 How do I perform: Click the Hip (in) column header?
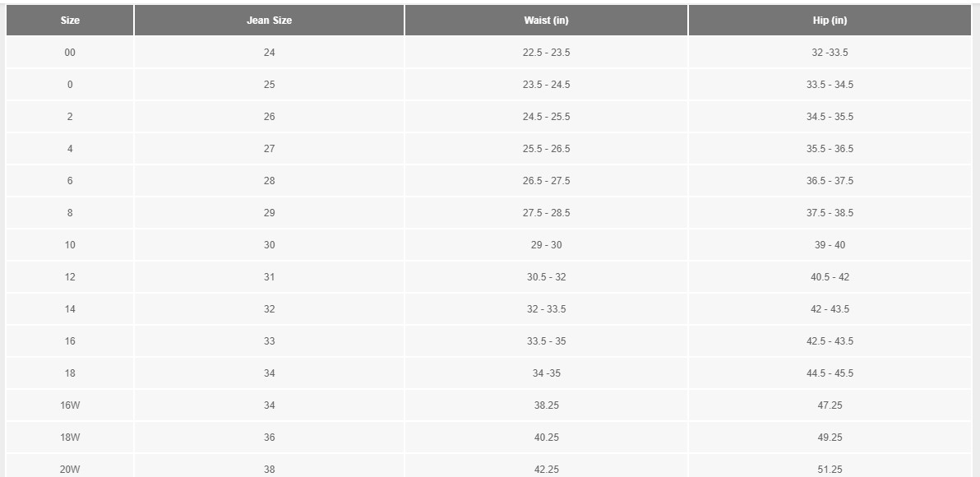(x=830, y=21)
